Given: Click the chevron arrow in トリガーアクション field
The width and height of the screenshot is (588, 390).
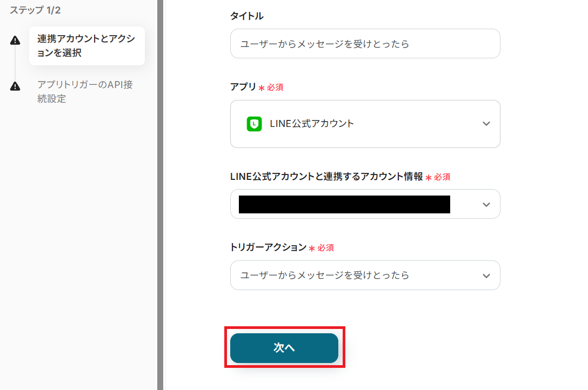Looking at the screenshot, I should pyautogui.click(x=486, y=275).
